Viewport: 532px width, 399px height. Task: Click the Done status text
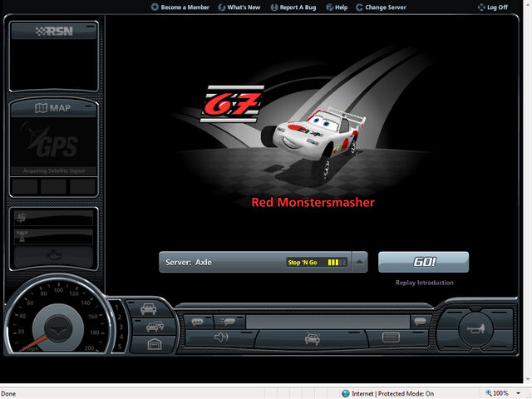click(8, 393)
